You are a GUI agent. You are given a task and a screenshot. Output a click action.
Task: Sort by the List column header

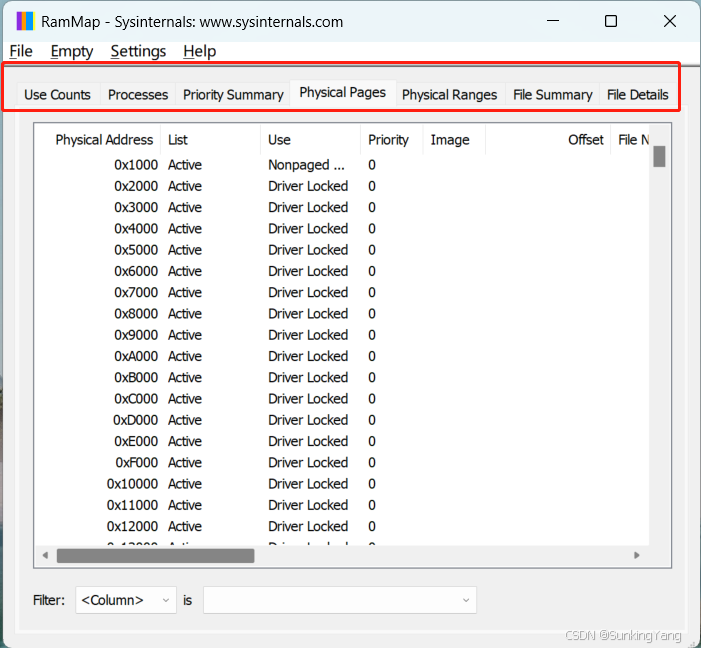(210, 140)
